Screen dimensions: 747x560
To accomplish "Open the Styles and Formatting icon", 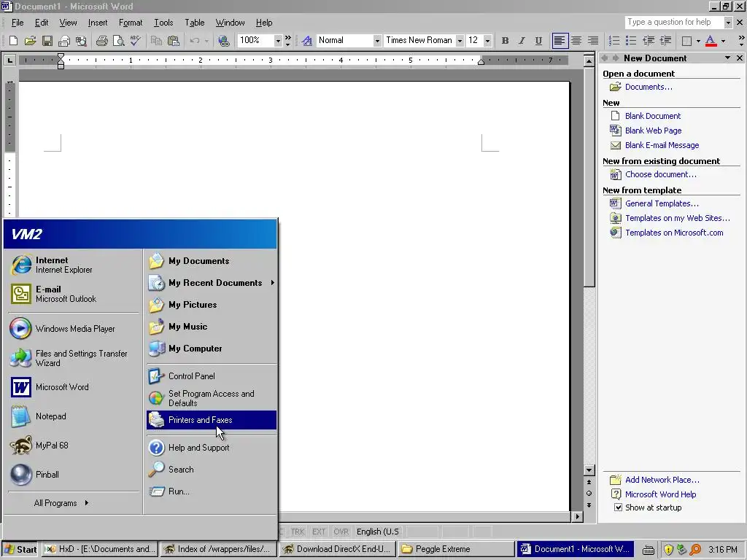I will tap(307, 41).
